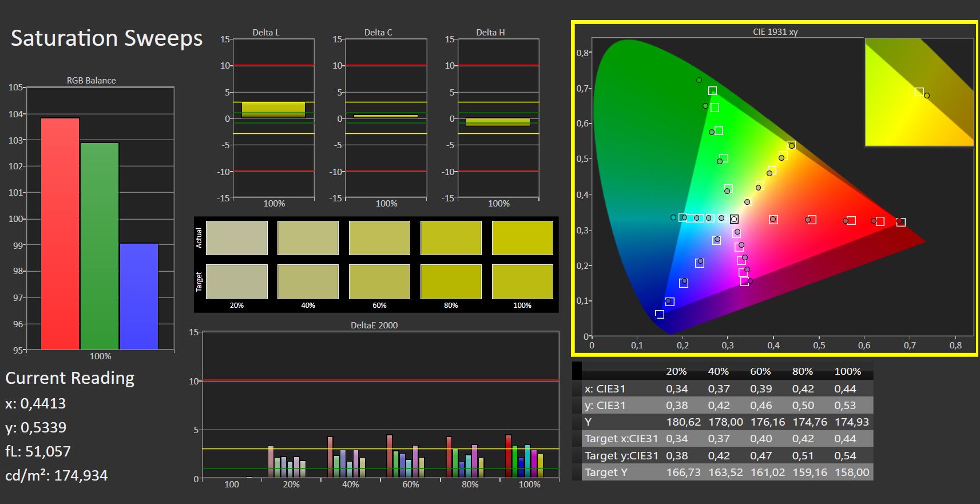The height and width of the screenshot is (504, 980).
Task: Click the Actual 20% saturation swatch
Action: (x=237, y=238)
